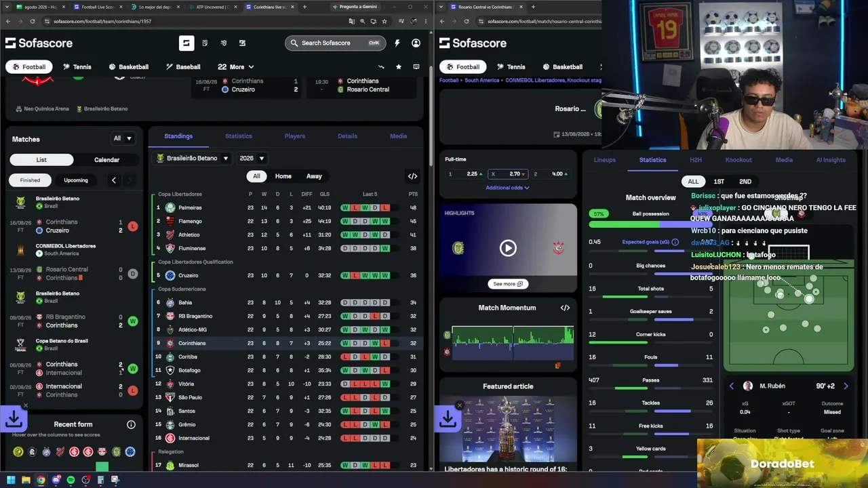Open the account profile icon in left Sofascore header

416,43
